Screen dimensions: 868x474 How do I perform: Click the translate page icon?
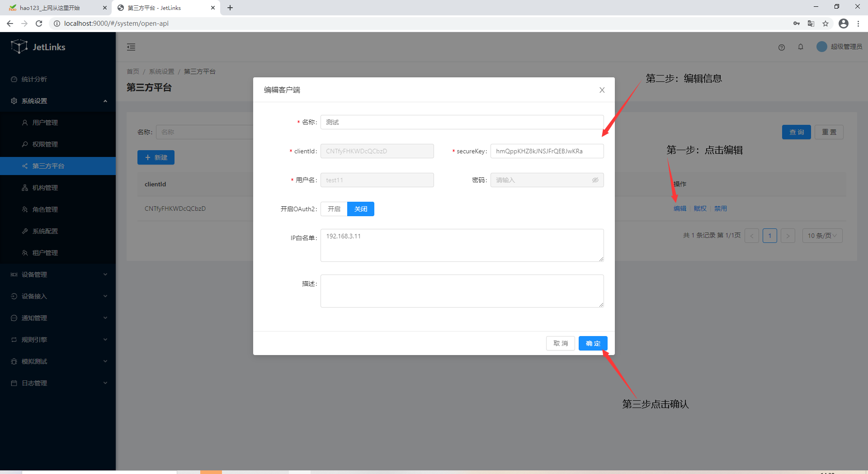811,24
